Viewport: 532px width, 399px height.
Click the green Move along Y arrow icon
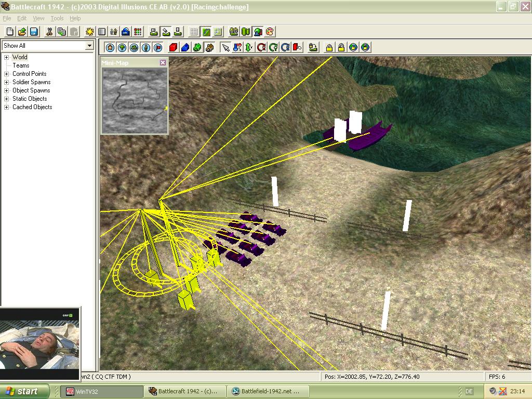pyautogui.click(x=249, y=47)
